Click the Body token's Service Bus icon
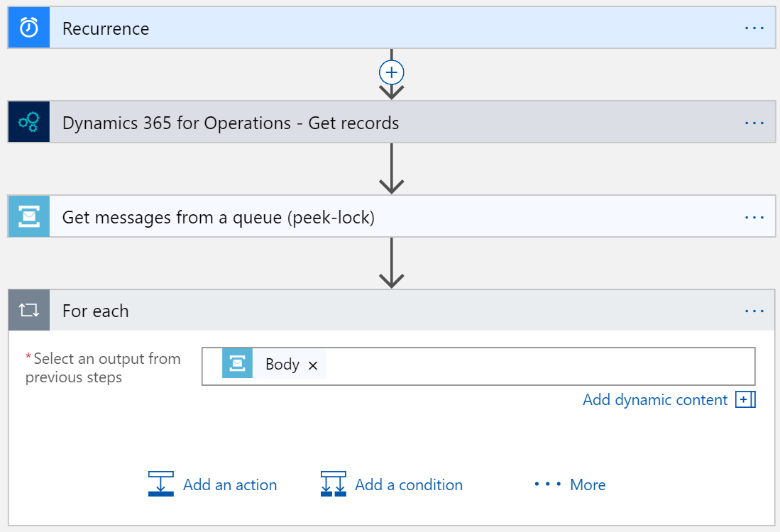780x532 pixels. pos(237,364)
